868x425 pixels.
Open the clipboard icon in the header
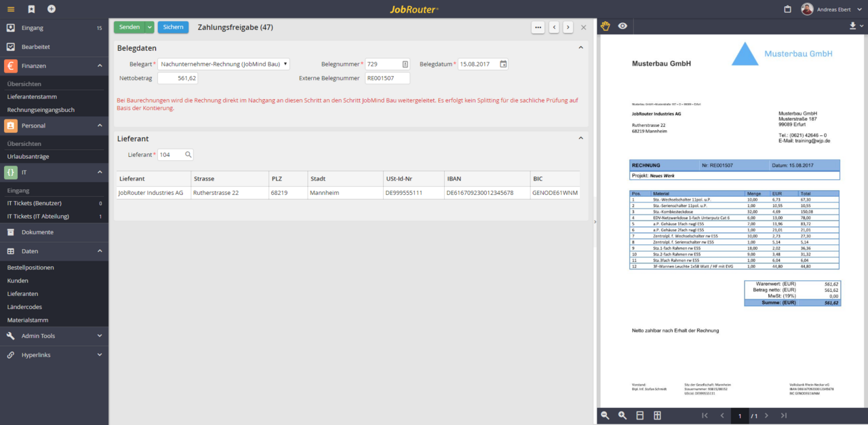787,10
